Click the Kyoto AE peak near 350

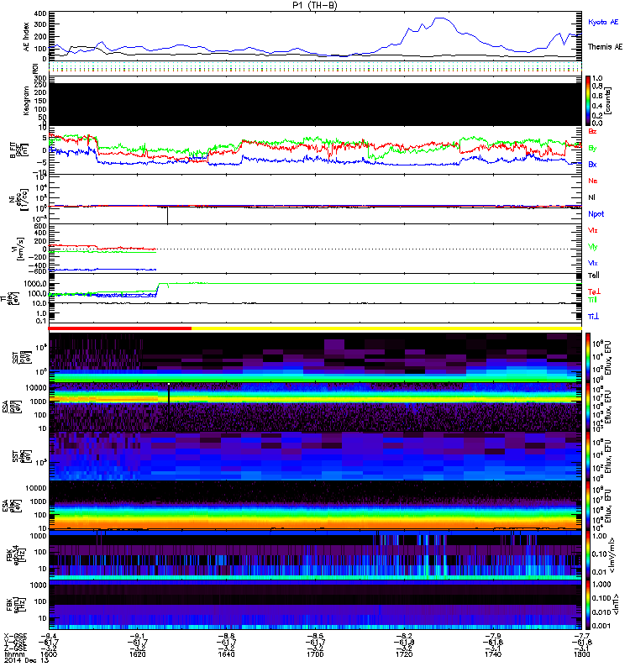pyautogui.click(x=442, y=18)
